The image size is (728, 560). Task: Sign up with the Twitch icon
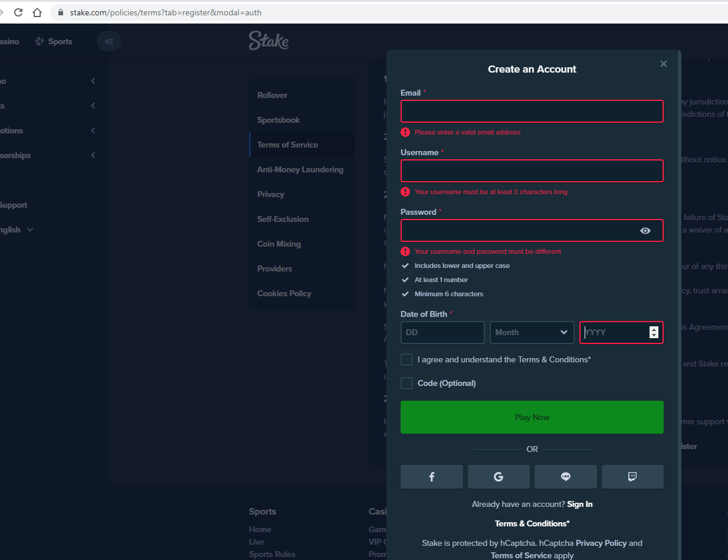632,477
